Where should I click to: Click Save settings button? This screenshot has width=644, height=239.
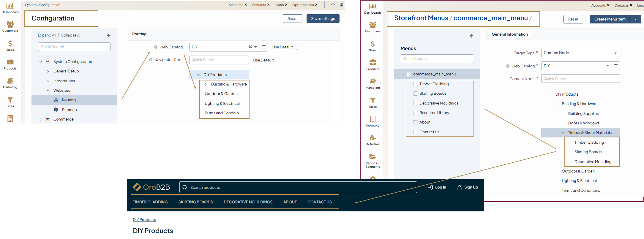pos(323,19)
